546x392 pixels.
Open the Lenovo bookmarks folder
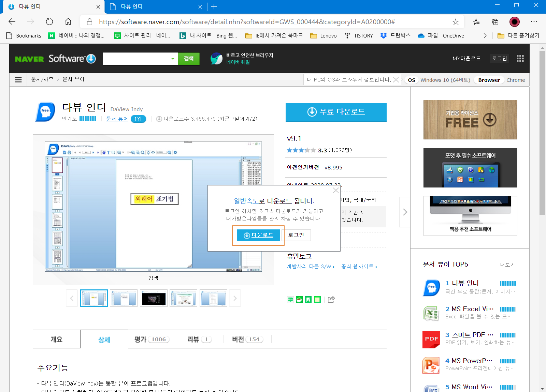click(324, 35)
